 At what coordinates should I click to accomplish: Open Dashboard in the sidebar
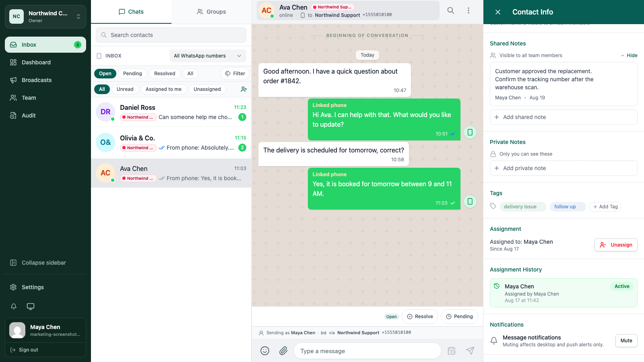coord(45,62)
